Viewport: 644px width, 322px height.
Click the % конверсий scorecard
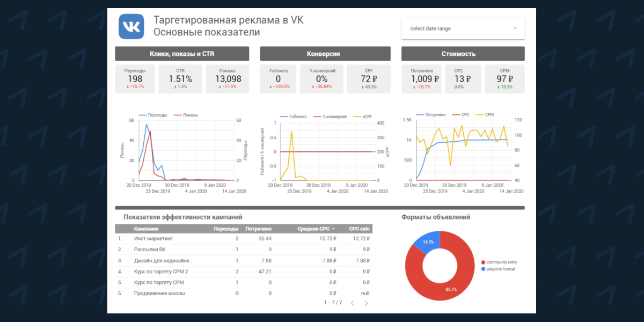pyautogui.click(x=323, y=79)
